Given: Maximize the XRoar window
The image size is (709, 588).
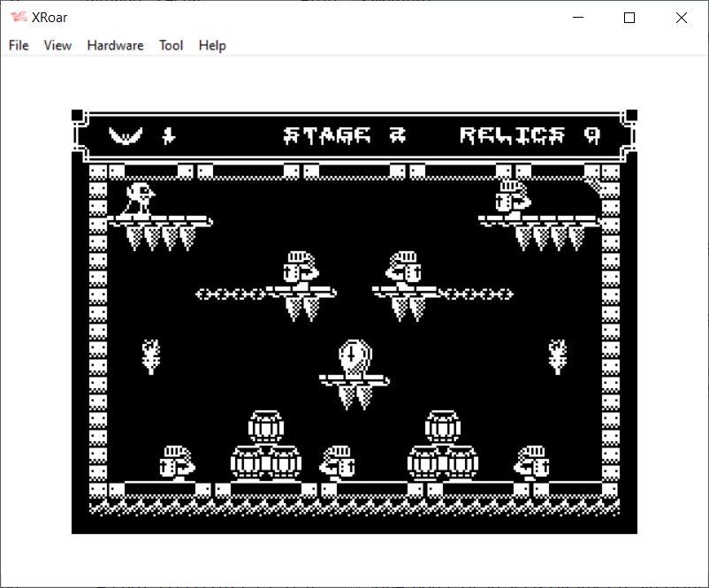Looking at the screenshot, I should pos(629,18).
